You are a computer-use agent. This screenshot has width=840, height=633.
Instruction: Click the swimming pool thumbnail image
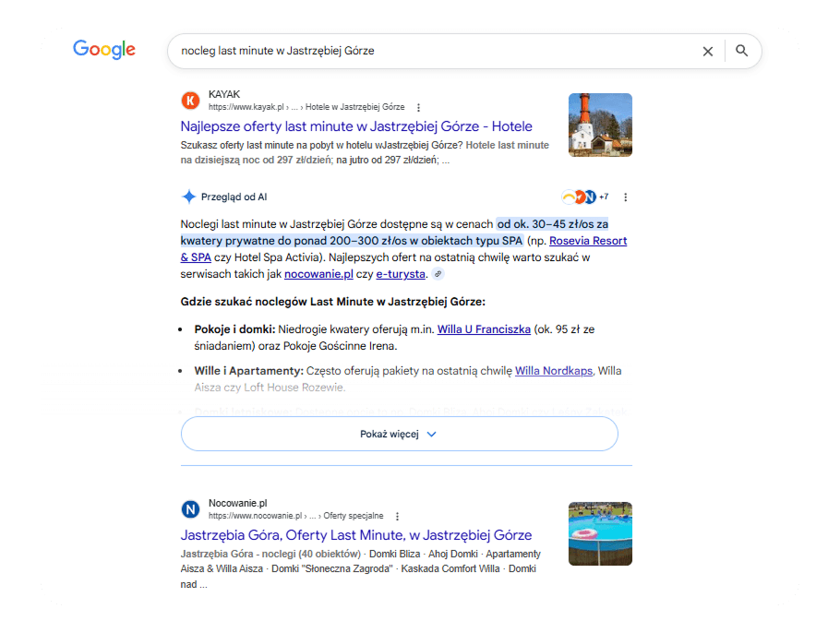coord(600,533)
